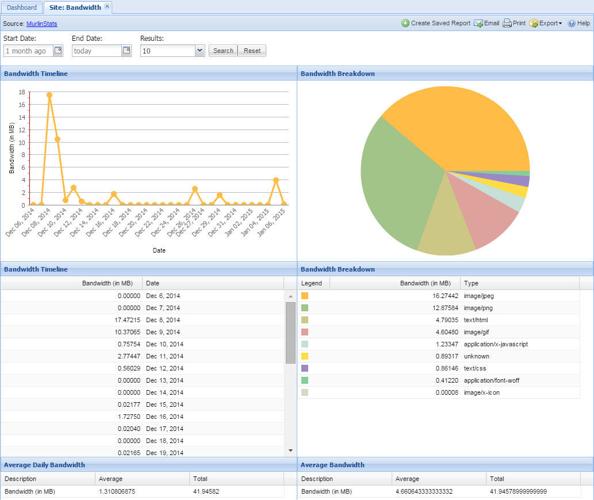594x500 pixels.
Task: Click the image/jpeg type row
Action: [439, 296]
